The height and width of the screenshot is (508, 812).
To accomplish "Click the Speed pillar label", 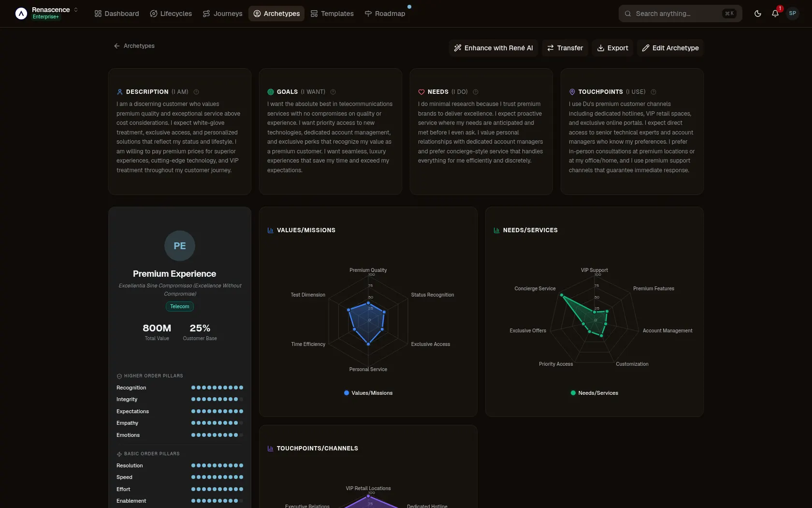I will pos(124,477).
